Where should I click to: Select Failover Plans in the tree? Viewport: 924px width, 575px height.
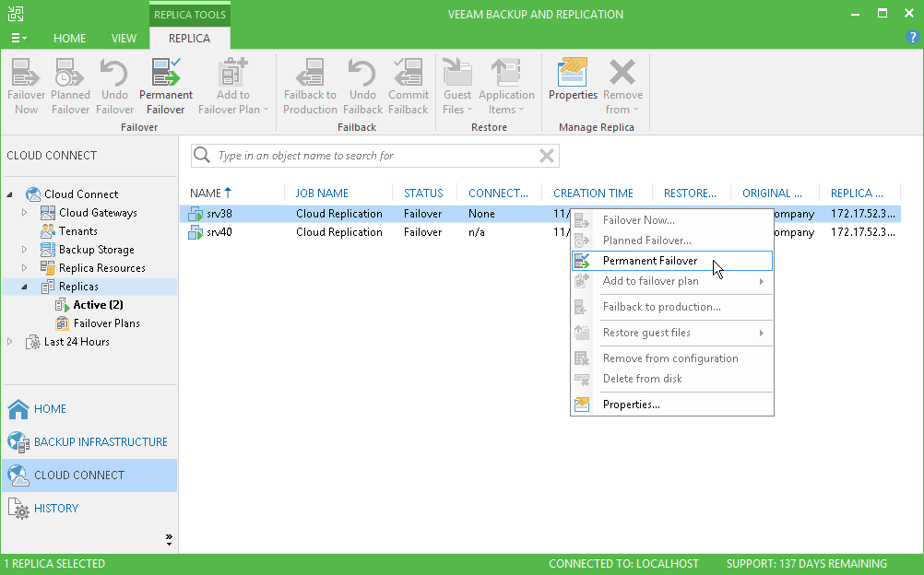[x=107, y=323]
